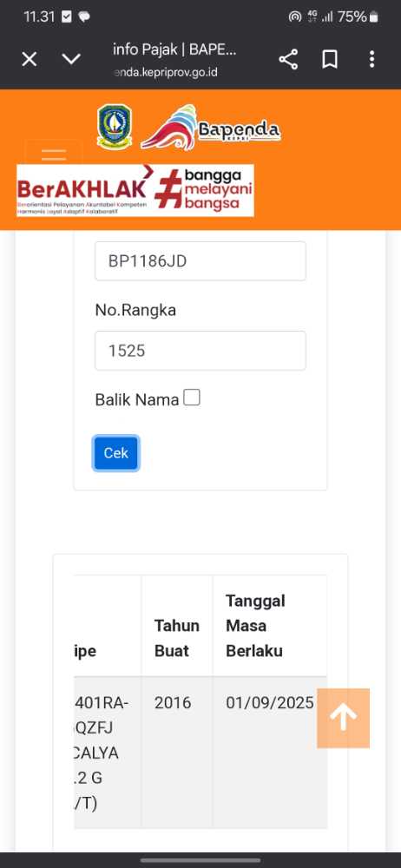Viewport: 401px width, 868px height.
Task: Focus the plate number field BP1186JD
Action: pos(200,261)
